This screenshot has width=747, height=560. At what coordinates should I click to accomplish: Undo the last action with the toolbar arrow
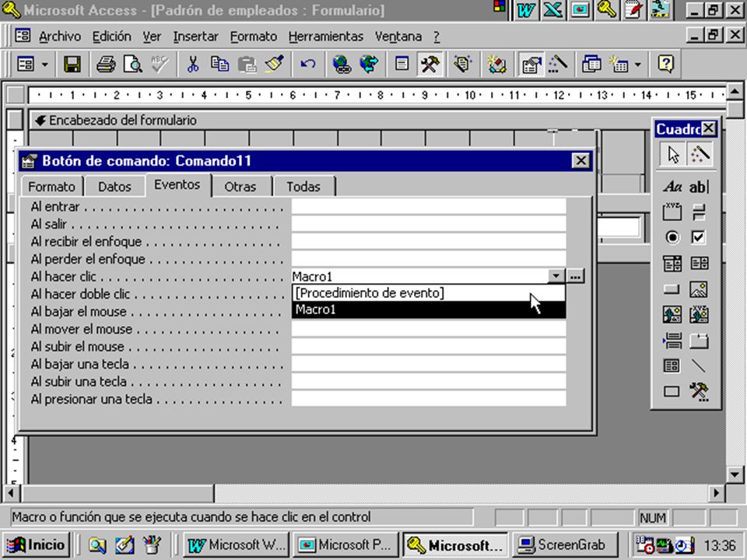[308, 65]
